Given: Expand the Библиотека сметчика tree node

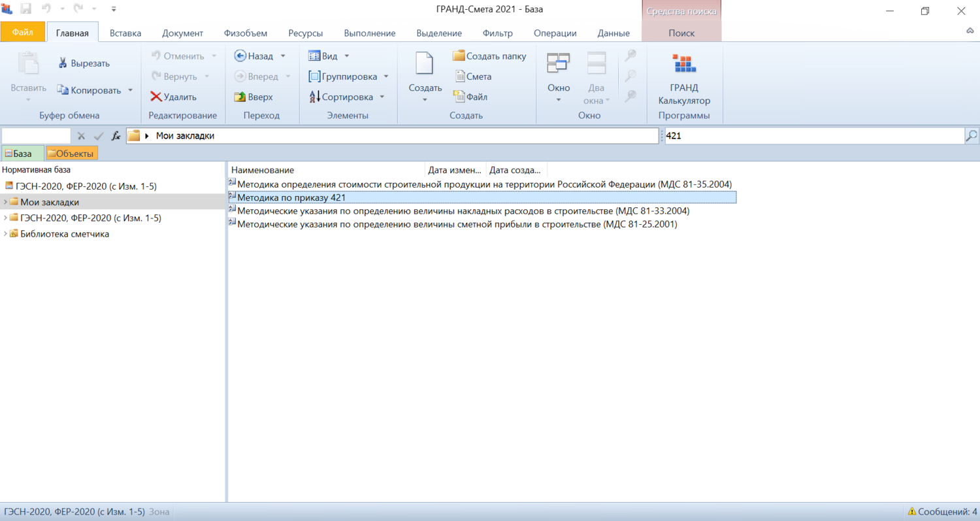Looking at the screenshot, I should pyautogui.click(x=5, y=234).
